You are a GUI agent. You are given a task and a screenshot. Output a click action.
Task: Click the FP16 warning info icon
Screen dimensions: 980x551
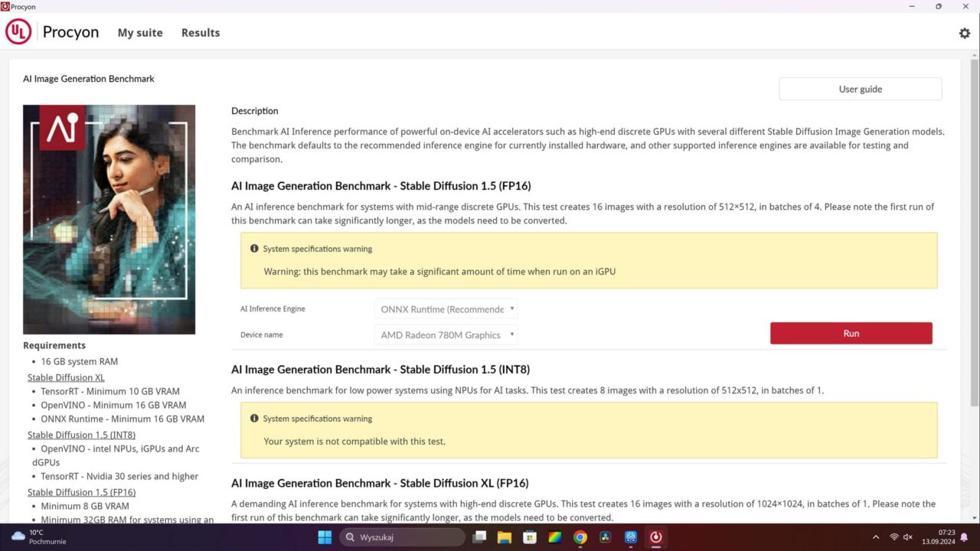(254, 249)
